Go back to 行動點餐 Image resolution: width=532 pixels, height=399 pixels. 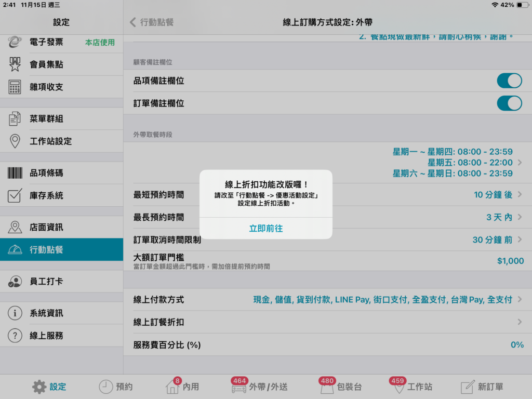click(152, 22)
